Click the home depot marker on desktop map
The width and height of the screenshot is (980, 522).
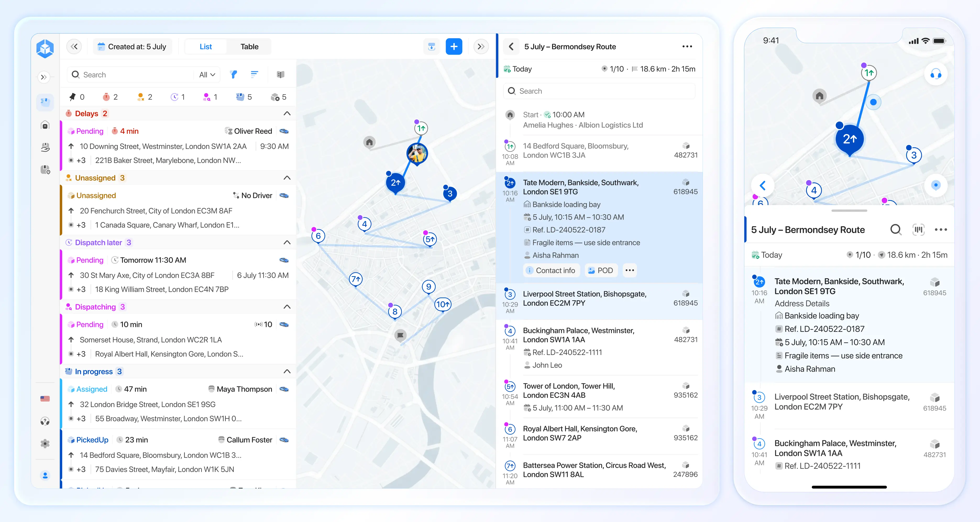coord(369,143)
